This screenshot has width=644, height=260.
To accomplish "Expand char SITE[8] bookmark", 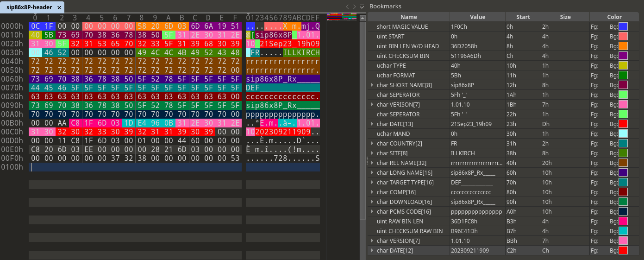I will coord(372,153).
